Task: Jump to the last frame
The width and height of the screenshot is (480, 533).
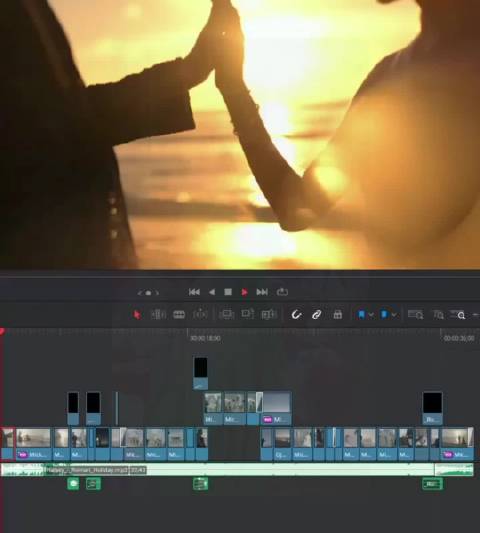Action: pyautogui.click(x=262, y=292)
